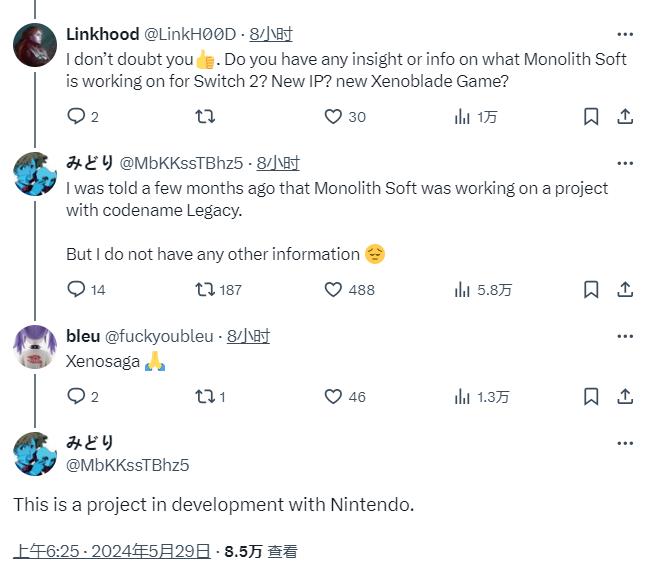Reply to bleu's Xenosaga tweet
650x570 pixels.
pyautogui.click(x=76, y=397)
